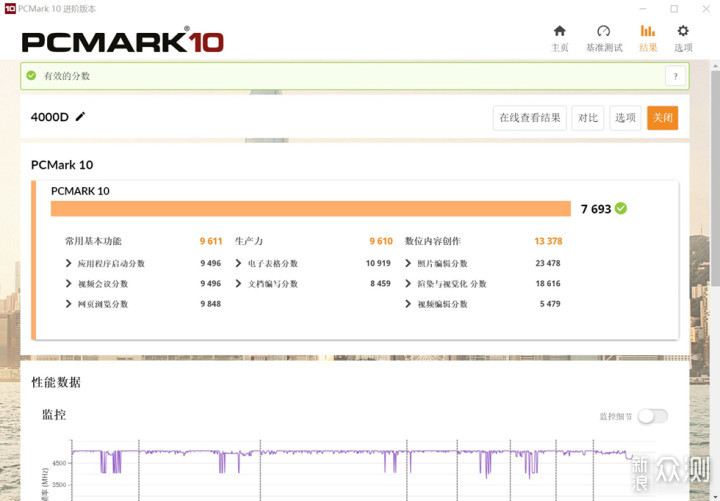The image size is (720, 501).
Task: Expand 网页浏览分数 row
Action: (68, 304)
